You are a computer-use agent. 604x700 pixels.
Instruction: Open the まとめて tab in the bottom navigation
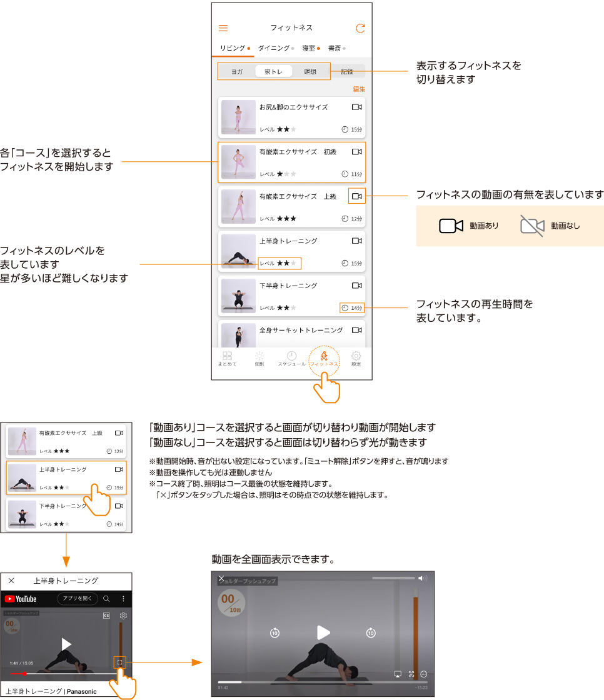click(227, 359)
